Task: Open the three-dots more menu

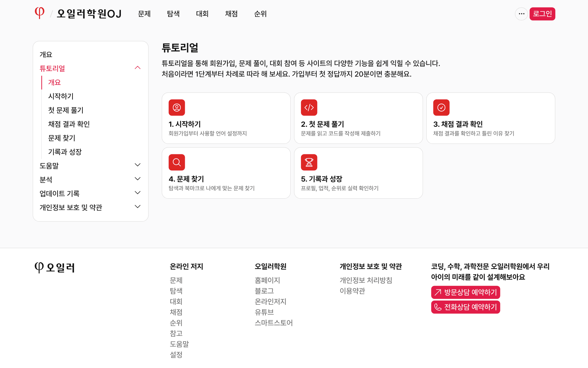Action: pos(521,14)
